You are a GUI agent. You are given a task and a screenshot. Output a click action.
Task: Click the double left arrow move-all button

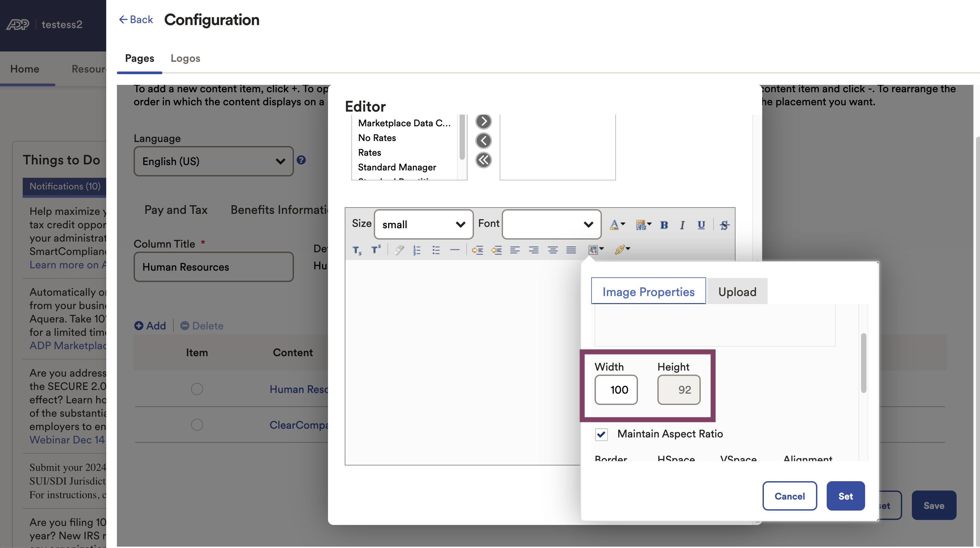484,160
